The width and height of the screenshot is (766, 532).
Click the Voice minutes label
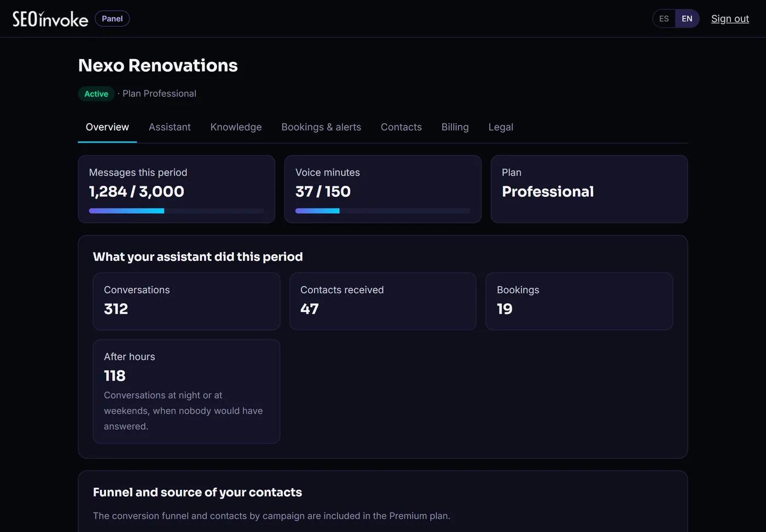click(328, 172)
